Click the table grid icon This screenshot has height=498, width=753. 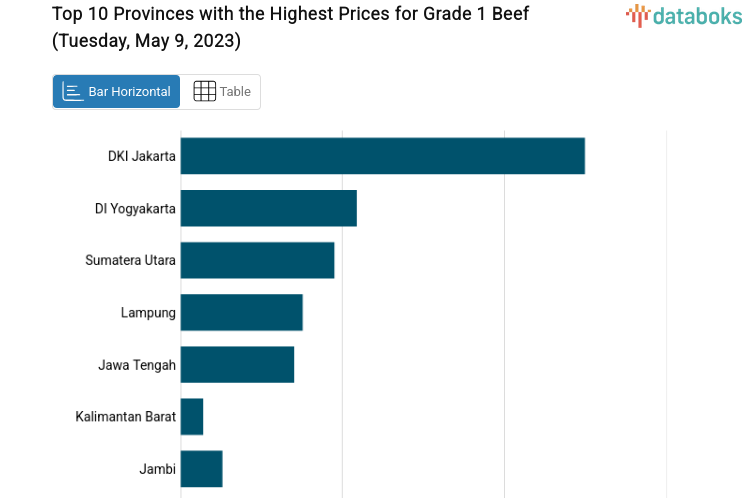[204, 91]
